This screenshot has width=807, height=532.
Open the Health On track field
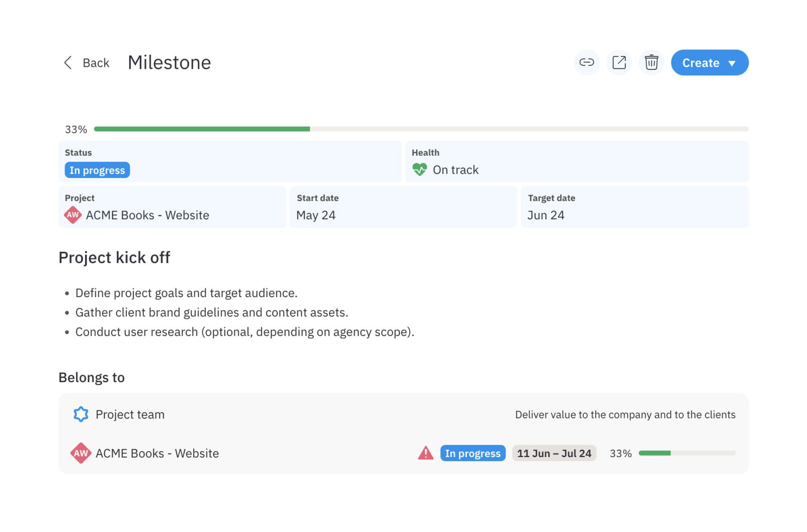click(x=577, y=161)
